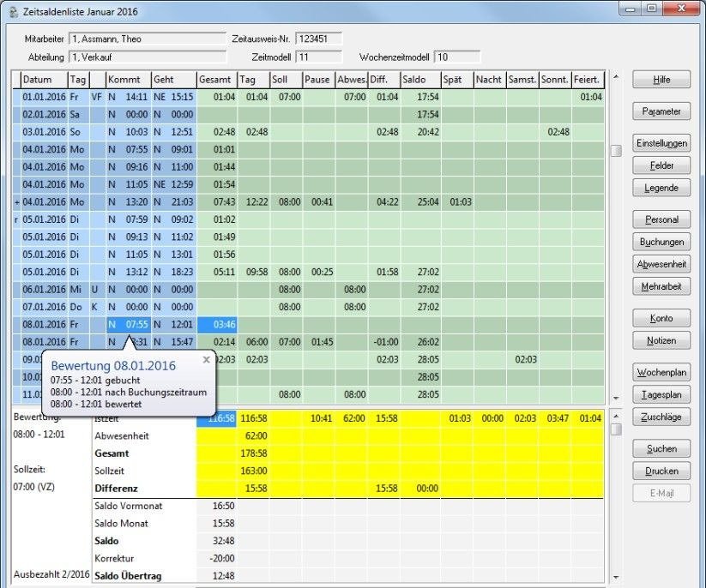Click the Saldo value 25:04
706x588 pixels.
coord(428,202)
